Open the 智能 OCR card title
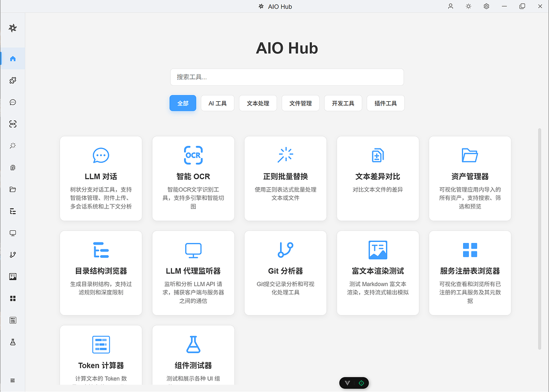Image resolution: width=549 pixels, height=392 pixels. tap(193, 177)
